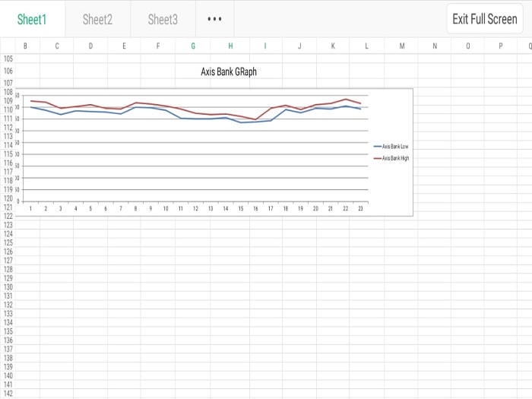Select column C header

point(57,46)
